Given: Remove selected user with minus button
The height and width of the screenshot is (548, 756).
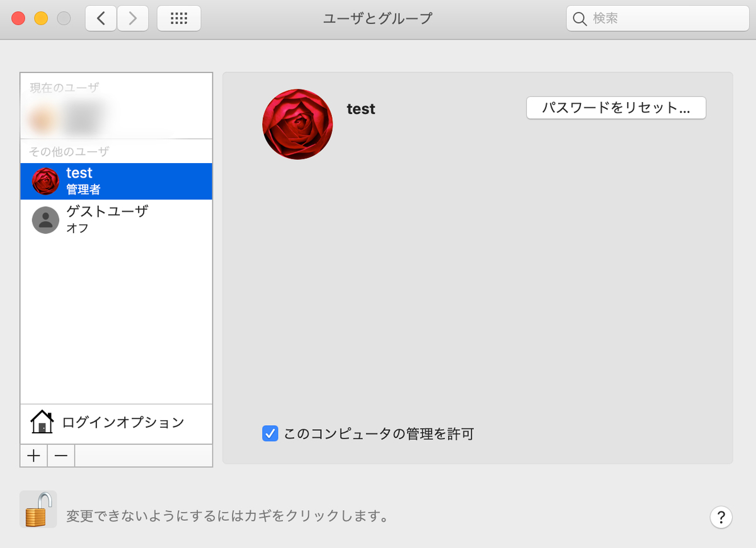Looking at the screenshot, I should pyautogui.click(x=61, y=455).
